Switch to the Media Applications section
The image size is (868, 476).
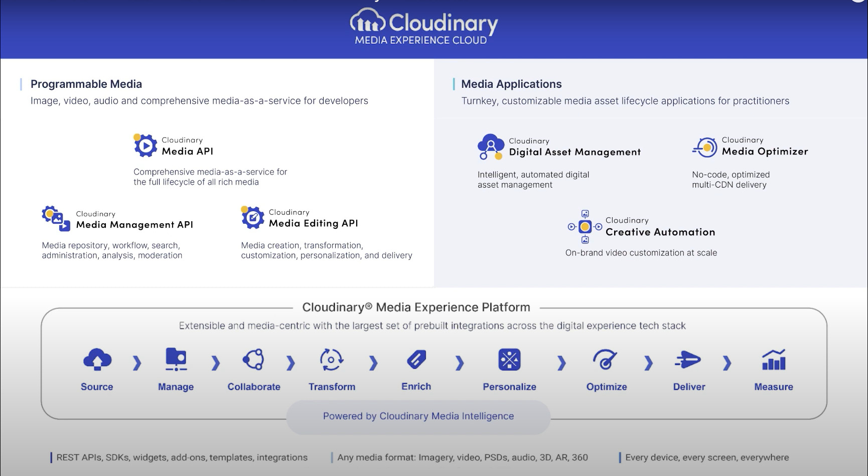511,84
